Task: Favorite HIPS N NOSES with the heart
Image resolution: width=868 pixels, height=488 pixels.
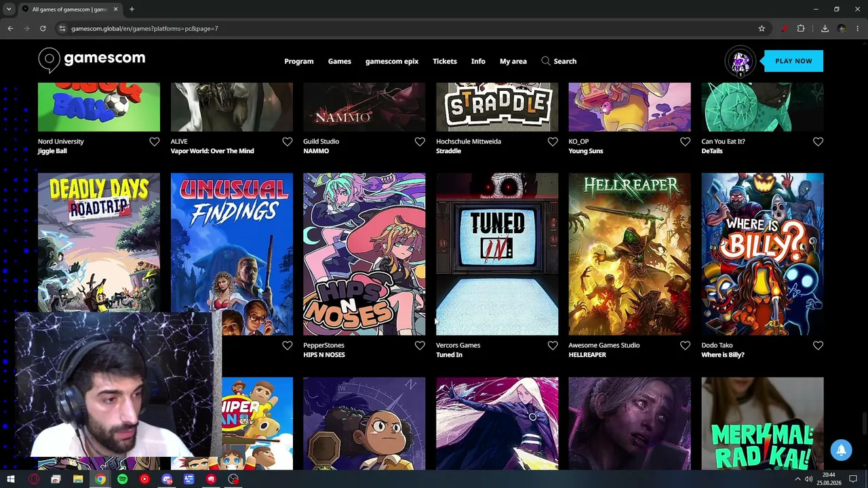Action: point(420,346)
